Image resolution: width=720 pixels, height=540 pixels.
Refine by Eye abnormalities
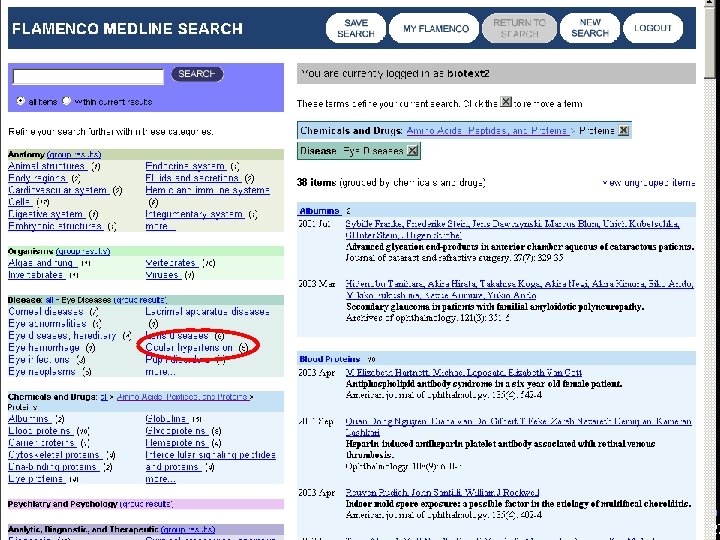[x=47, y=323]
